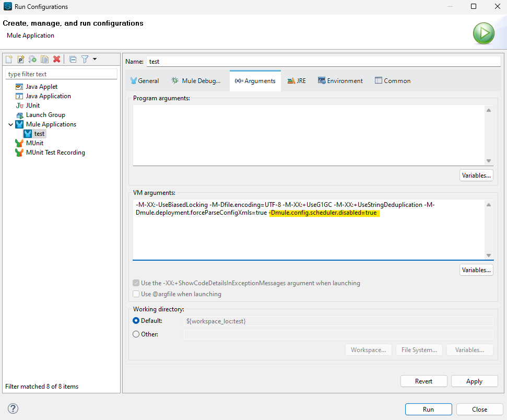The height and width of the screenshot is (420, 507).
Task: Switch to the General tab
Action: (x=145, y=81)
